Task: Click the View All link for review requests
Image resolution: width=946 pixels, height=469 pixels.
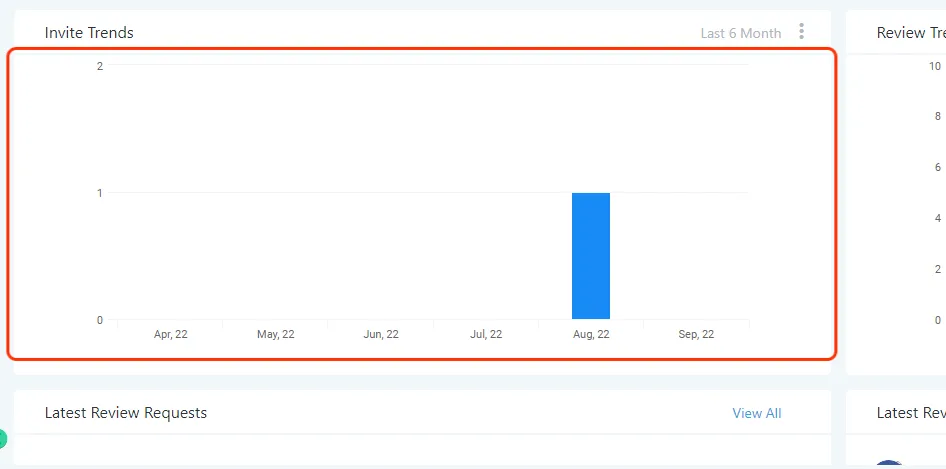Action: pos(757,413)
